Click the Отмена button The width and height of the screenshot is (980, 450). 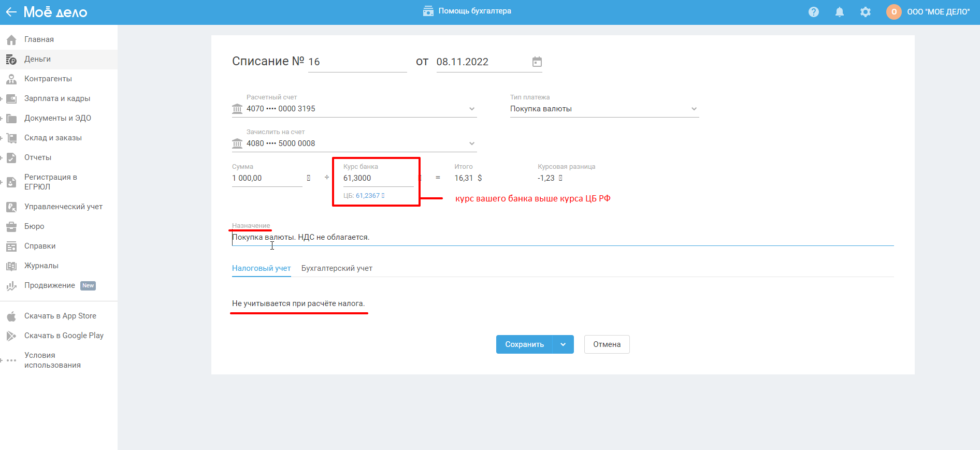tap(607, 344)
